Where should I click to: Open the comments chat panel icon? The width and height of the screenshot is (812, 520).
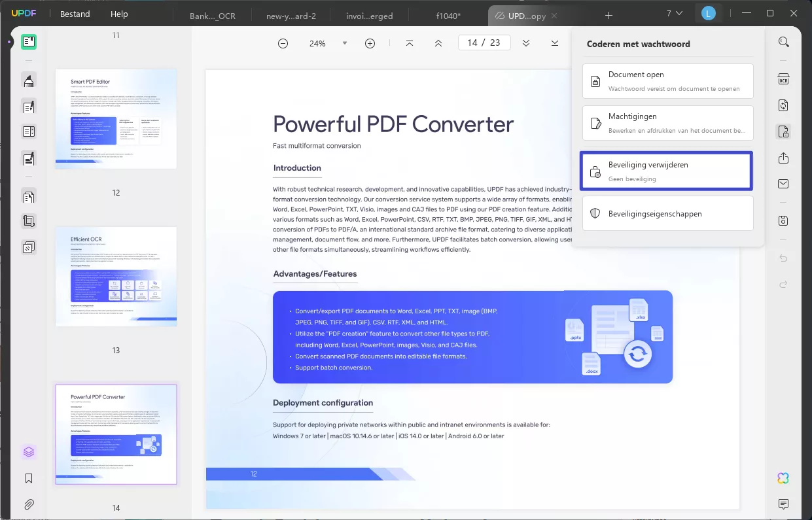click(x=783, y=504)
